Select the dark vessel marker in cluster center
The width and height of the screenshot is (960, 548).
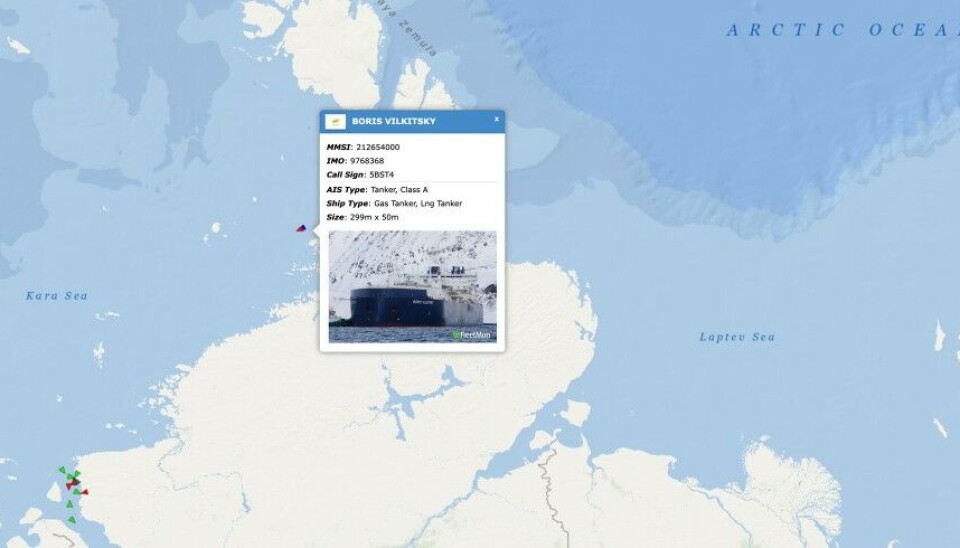[x=76, y=481]
